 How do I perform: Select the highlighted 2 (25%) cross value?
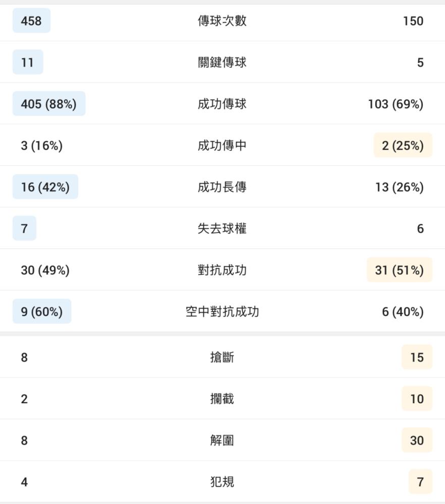click(403, 145)
